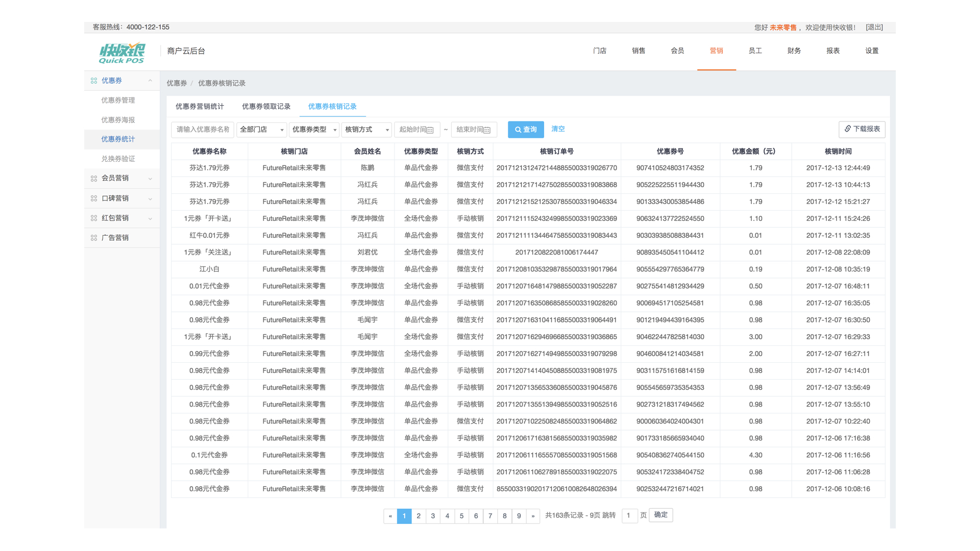Expand the 红包营销 sidebar section
The image size is (980, 551).
coord(150,218)
